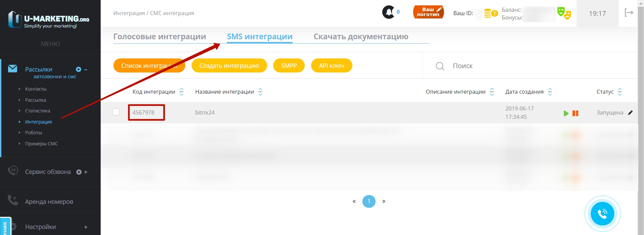Tick the checkbox for integration 4567978
Viewport: 644px width, 235px height.
116,112
